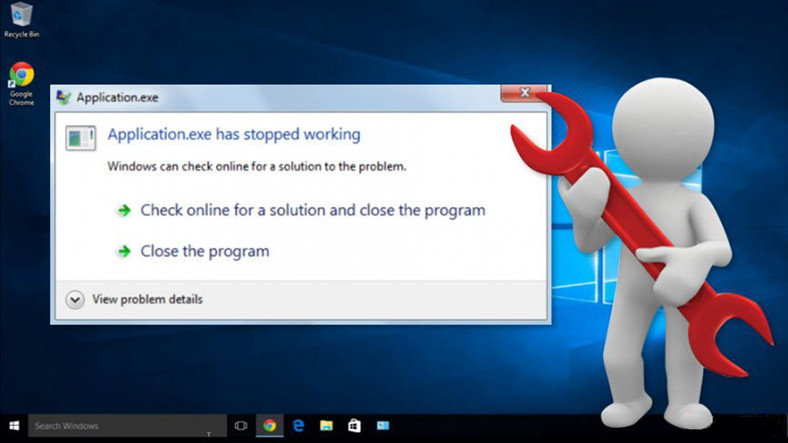The image size is (788, 443).
Task: Open File Explorer from the taskbar
Action: click(x=326, y=426)
